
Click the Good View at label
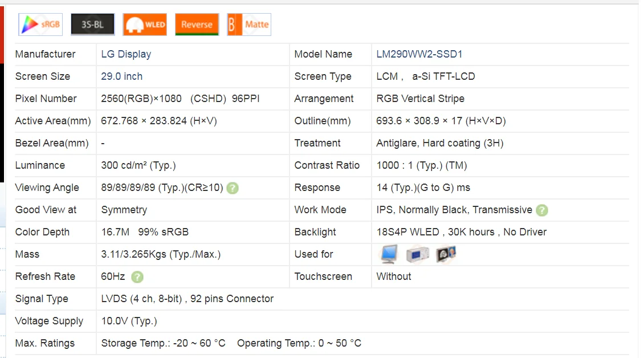pyautogui.click(x=46, y=210)
